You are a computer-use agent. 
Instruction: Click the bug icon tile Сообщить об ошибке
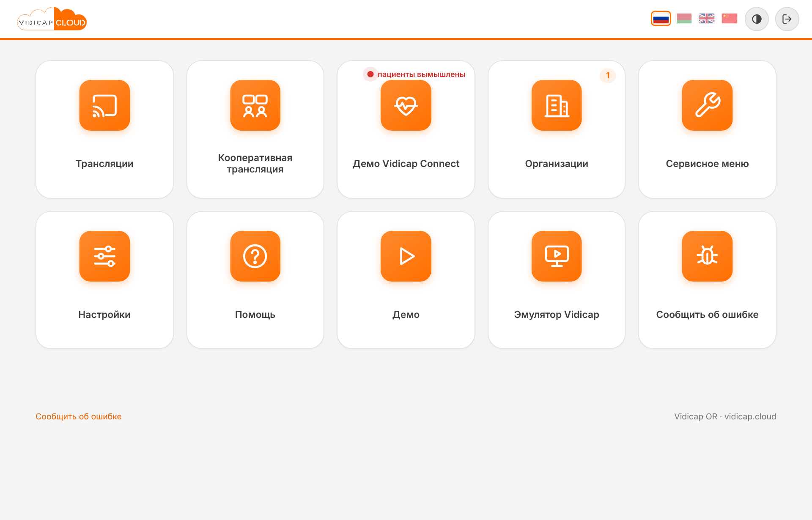click(x=707, y=256)
